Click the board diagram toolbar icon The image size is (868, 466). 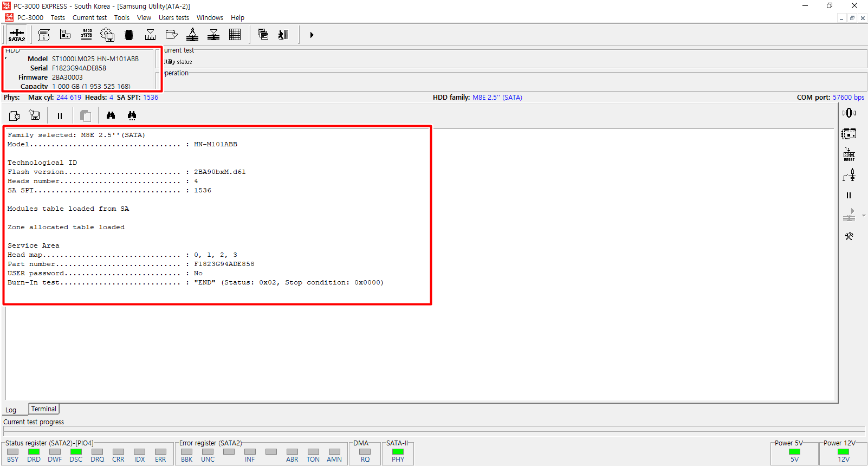tap(65, 35)
